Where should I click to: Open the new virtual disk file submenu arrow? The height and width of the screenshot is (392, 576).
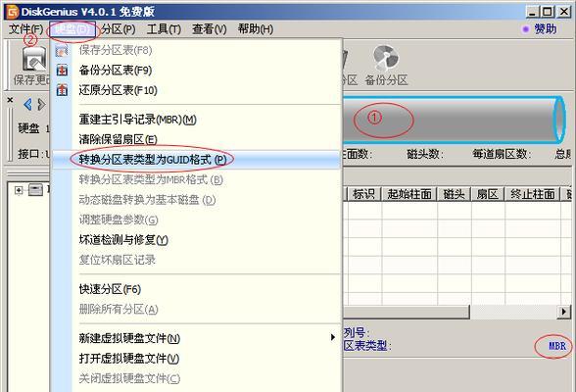tap(332, 337)
